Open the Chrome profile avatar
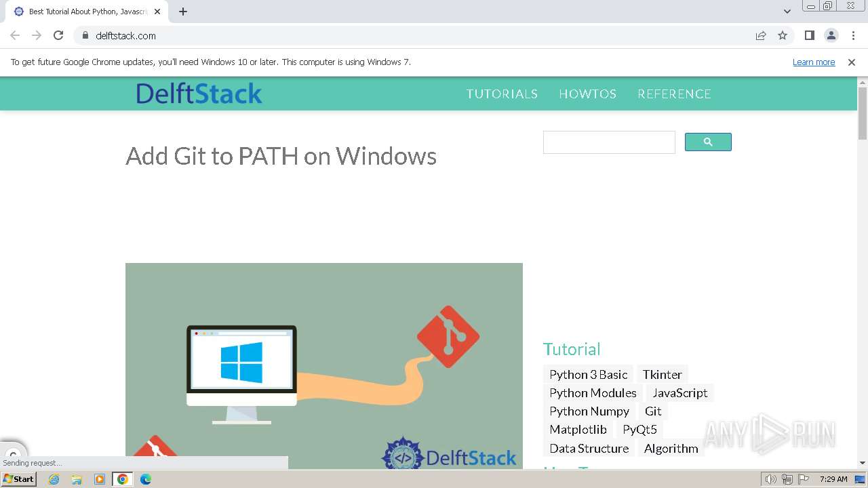This screenshot has width=868, height=488. 831,35
